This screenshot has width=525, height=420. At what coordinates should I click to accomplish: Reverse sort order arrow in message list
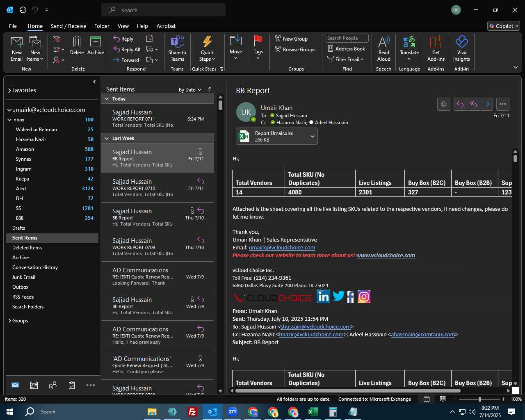[210, 89]
